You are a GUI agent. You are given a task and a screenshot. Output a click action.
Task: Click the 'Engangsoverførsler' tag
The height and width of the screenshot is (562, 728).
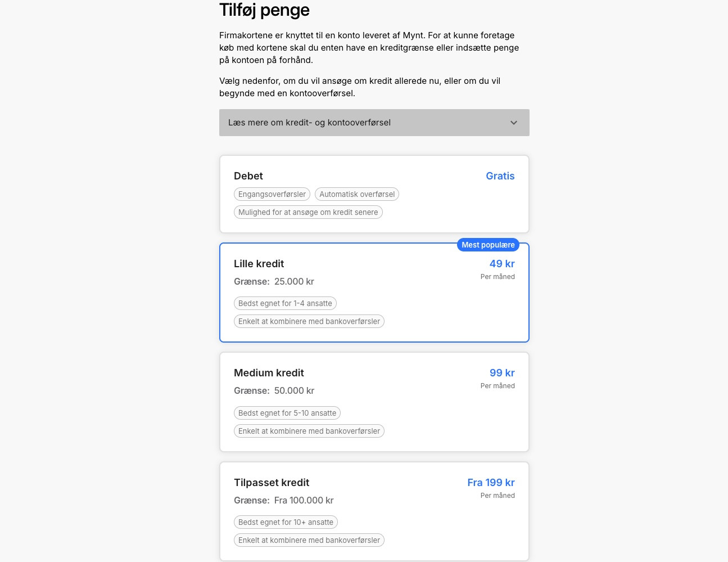coord(272,194)
